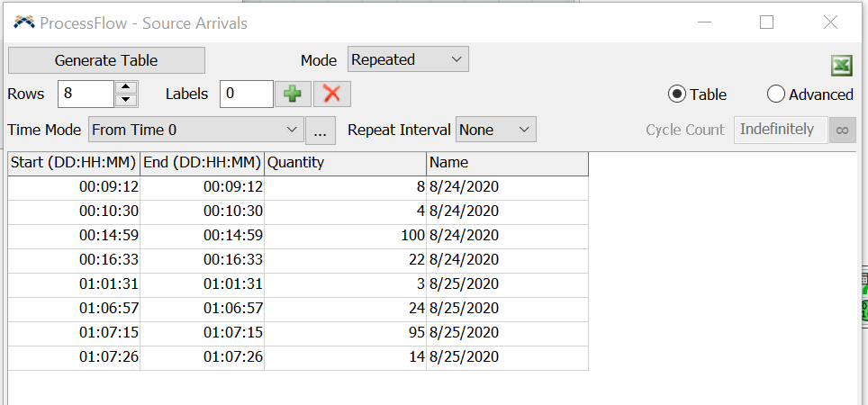Click the Excel import icon
This screenshot has width=868, height=405.
point(842,66)
